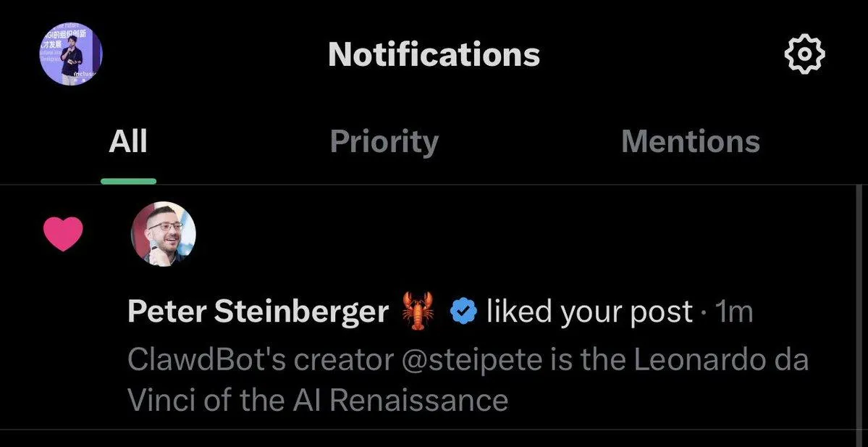Open the liked post about ClawdBot's creator
The height and width of the screenshot is (447, 868).
(x=469, y=377)
